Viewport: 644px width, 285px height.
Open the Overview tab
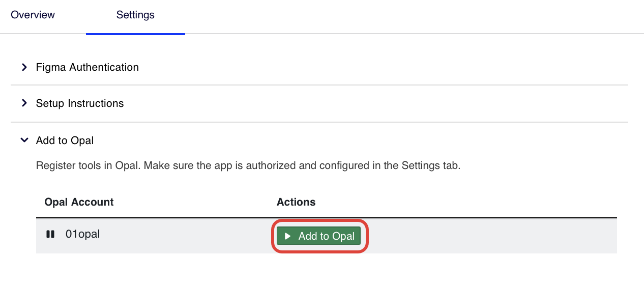pyautogui.click(x=33, y=15)
